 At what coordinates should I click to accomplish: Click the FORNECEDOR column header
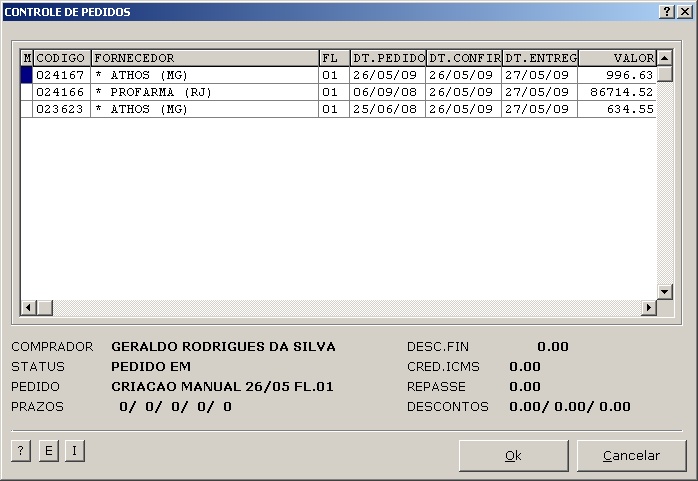pyautogui.click(x=204, y=58)
